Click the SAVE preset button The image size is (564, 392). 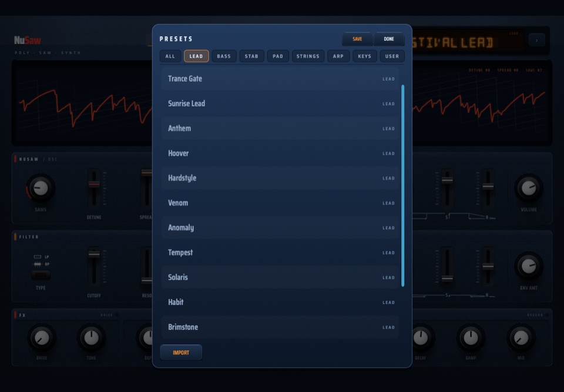[357, 39]
